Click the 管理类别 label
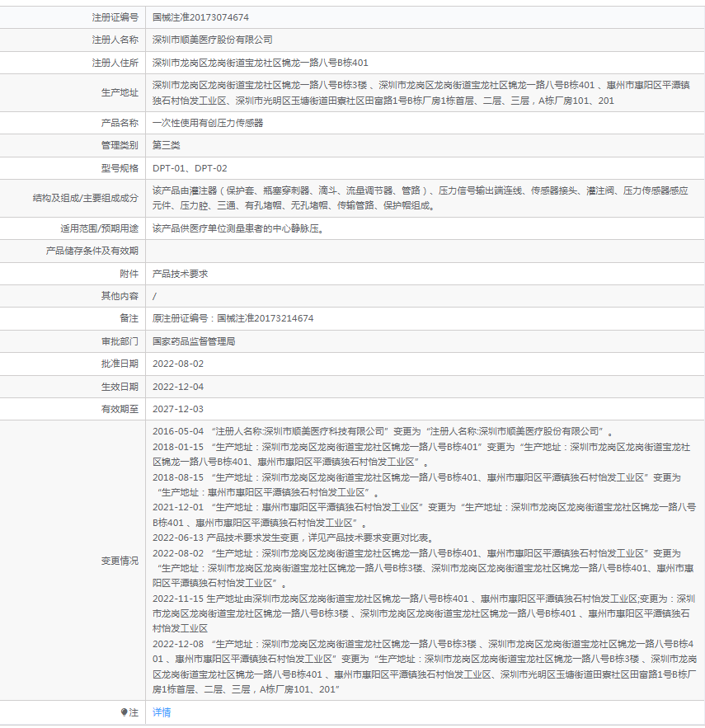705x728 pixels. pyautogui.click(x=120, y=145)
